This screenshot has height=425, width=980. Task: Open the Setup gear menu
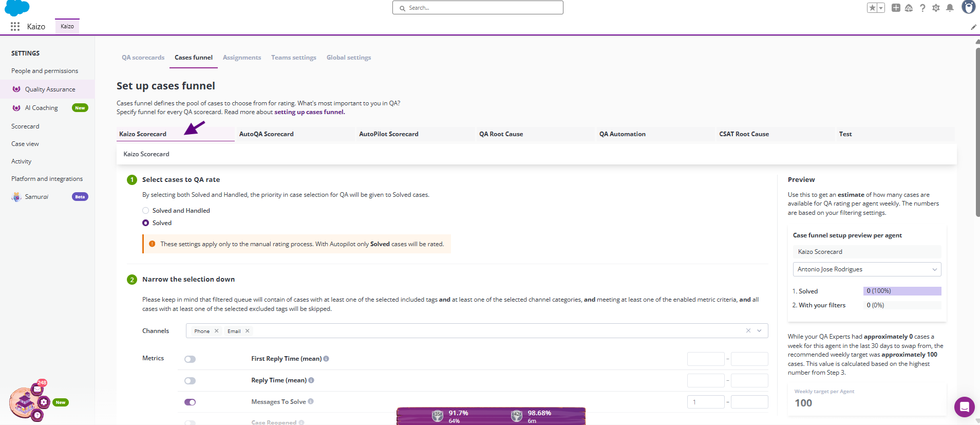tap(936, 8)
